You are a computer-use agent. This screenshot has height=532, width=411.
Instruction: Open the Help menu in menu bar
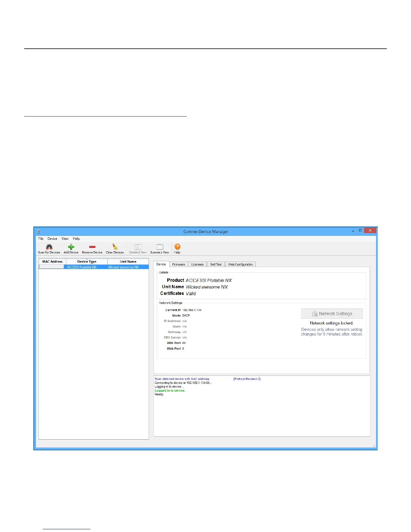click(76, 238)
